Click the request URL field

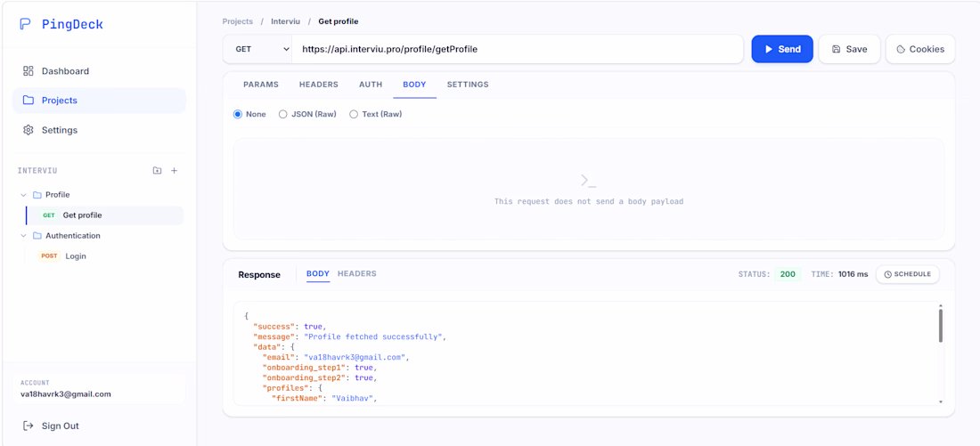coord(518,49)
